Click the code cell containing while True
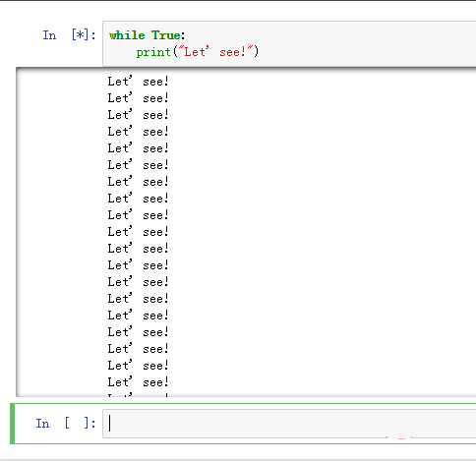Image resolution: width=476 pixels, height=461 pixels. click(289, 43)
